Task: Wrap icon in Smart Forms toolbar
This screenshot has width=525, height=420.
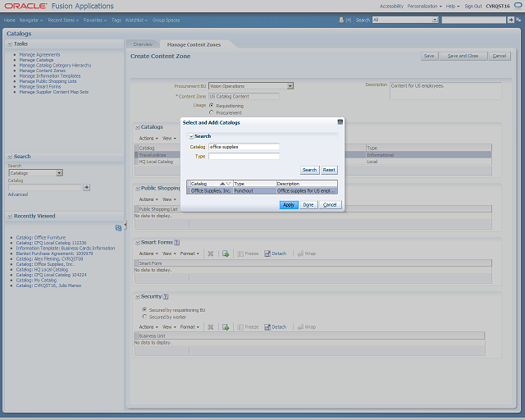Action: [x=307, y=253]
